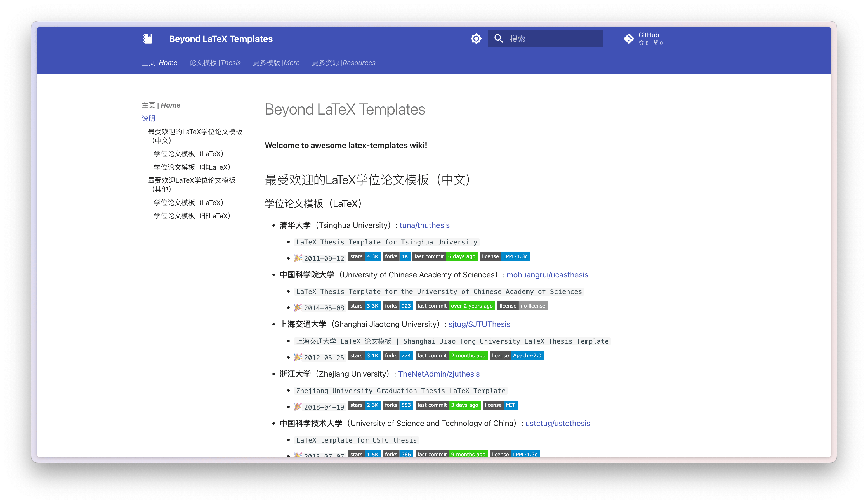The image size is (868, 504).
Task: Open the TheNetAdmin/zjuthesis link
Action: [439, 374]
